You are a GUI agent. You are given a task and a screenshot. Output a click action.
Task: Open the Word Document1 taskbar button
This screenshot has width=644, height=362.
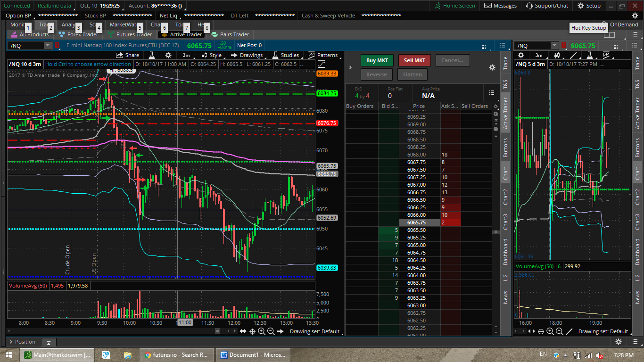pos(253,354)
